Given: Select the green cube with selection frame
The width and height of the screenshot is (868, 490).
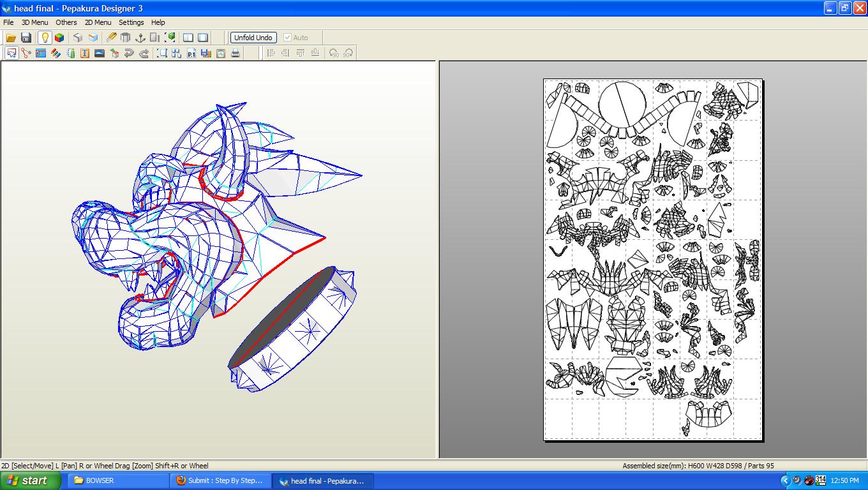Looking at the screenshot, I should 170,38.
